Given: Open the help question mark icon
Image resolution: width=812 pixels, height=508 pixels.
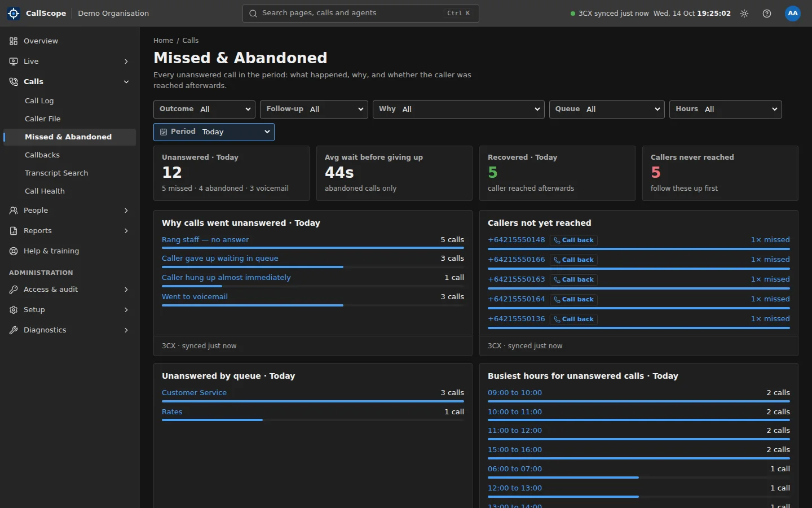Looking at the screenshot, I should (x=767, y=14).
